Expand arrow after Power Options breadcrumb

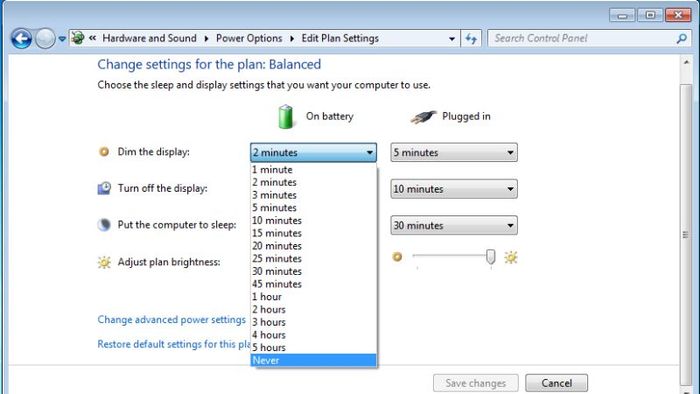[x=292, y=38]
